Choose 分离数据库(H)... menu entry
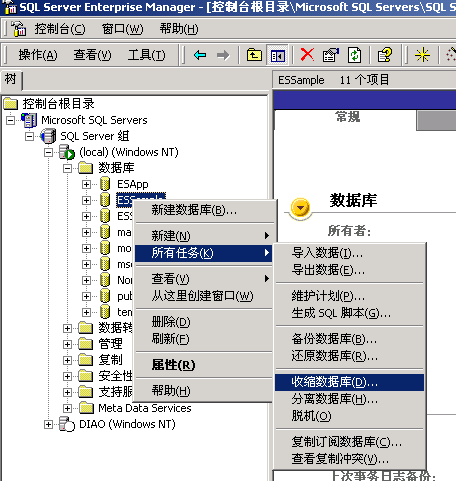Viewport: 456px width, 481px height. click(349, 399)
